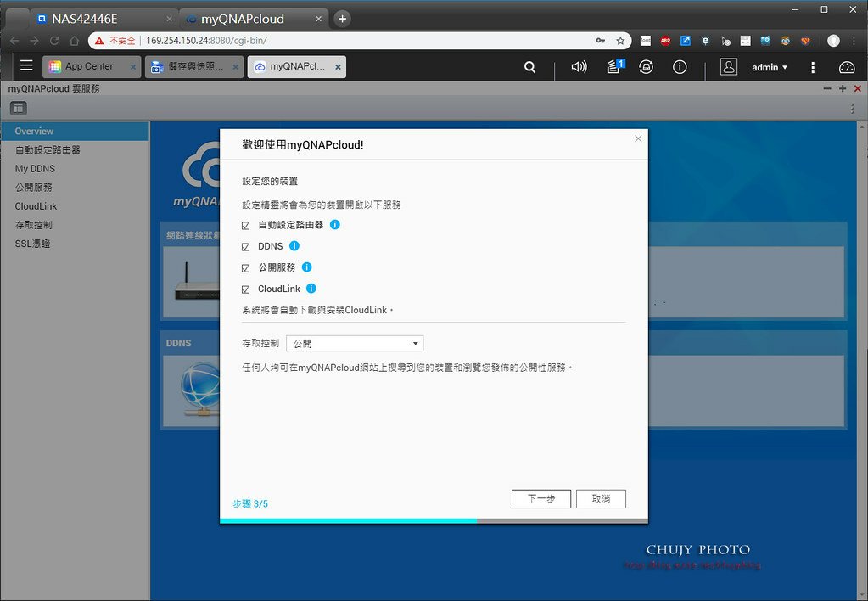Click the 步驟 3/5 step indicator text
Viewport: 868px width, 601px height.
click(x=250, y=503)
